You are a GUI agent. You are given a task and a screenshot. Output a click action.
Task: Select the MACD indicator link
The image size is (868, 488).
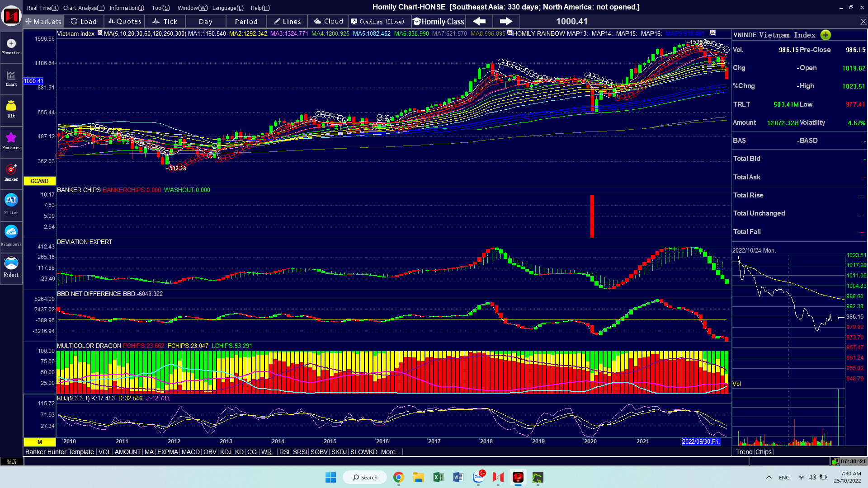point(190,452)
